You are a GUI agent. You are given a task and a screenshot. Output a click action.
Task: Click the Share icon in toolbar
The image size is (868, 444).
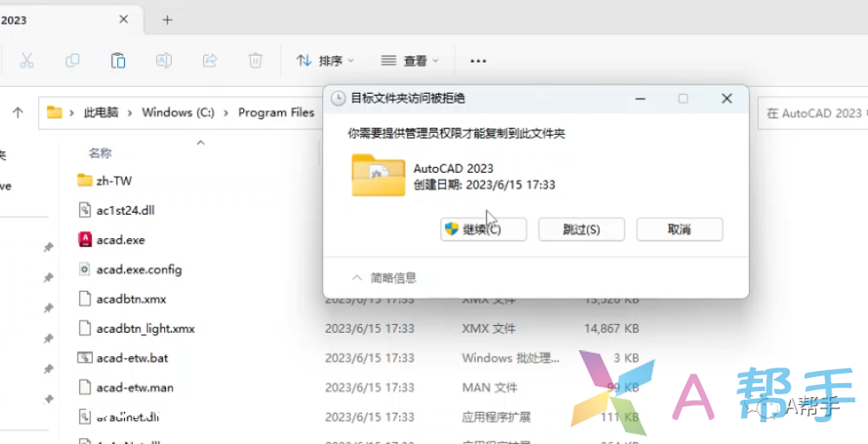point(209,61)
